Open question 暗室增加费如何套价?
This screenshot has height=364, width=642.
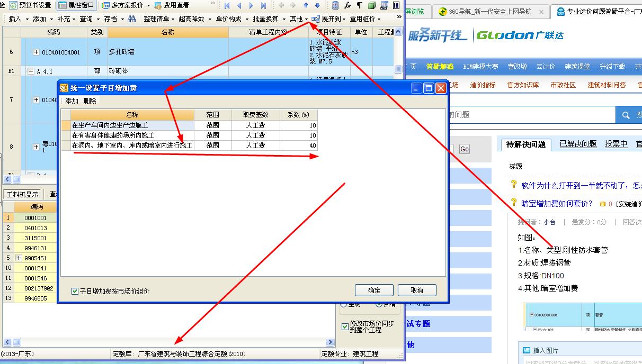click(557, 203)
